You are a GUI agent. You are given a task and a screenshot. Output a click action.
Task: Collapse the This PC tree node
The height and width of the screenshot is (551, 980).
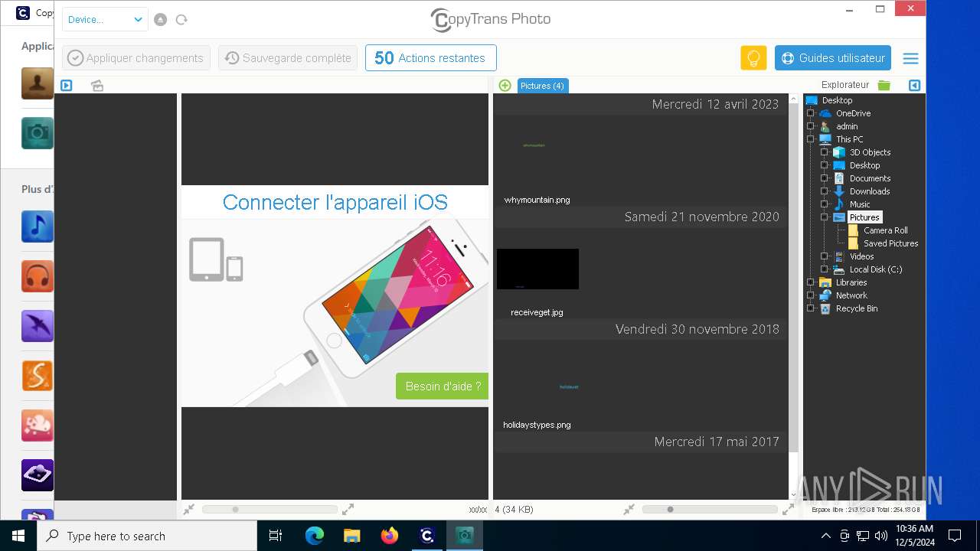(811, 139)
